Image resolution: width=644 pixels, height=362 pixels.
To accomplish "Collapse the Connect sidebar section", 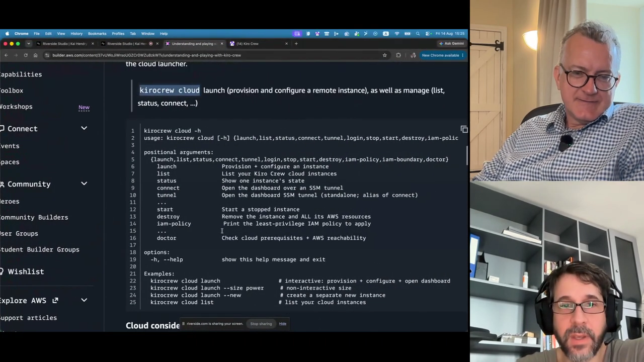I will click(x=84, y=129).
